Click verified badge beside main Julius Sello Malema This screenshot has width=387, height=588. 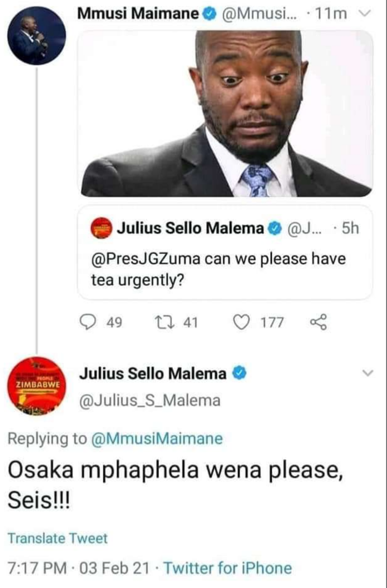pyautogui.click(x=239, y=374)
